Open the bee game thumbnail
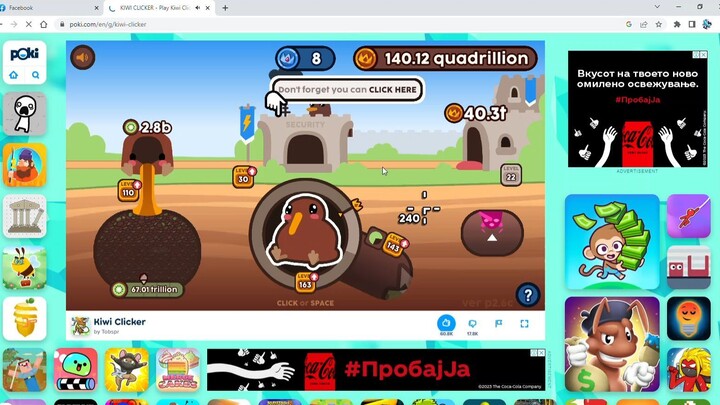The width and height of the screenshot is (720, 405). click(x=25, y=268)
